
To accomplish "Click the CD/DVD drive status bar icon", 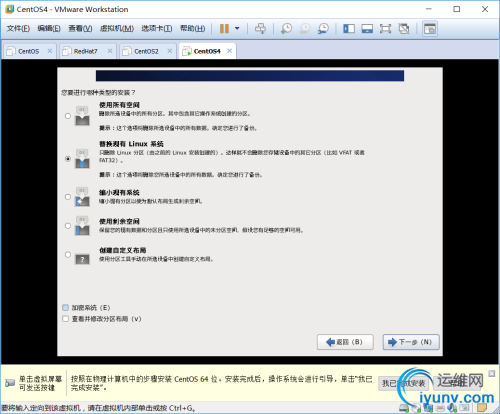I will coord(416,408).
